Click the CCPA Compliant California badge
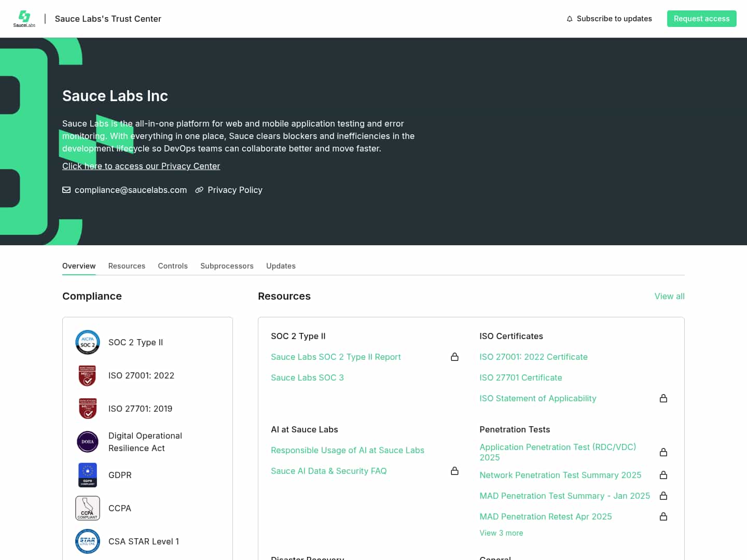 87,508
